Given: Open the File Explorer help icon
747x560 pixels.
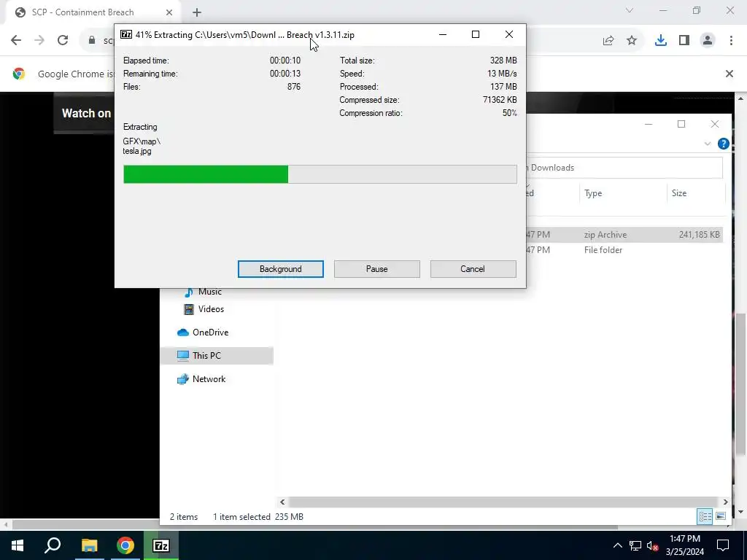Looking at the screenshot, I should tap(723, 144).
